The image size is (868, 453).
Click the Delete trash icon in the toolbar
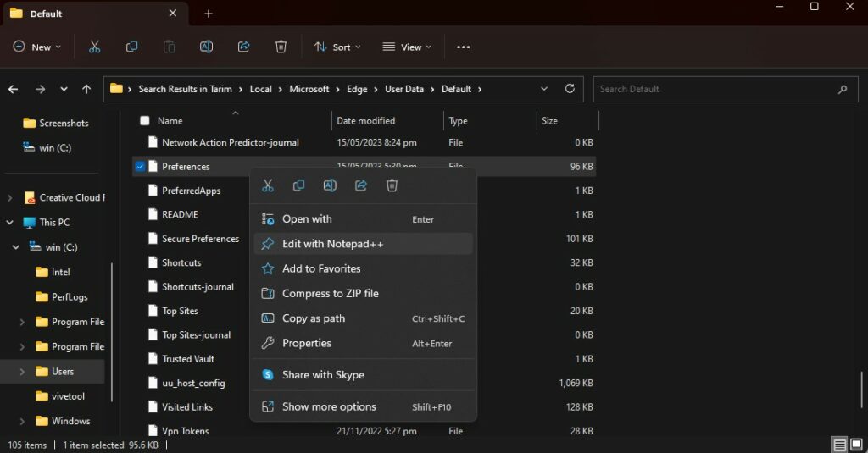pyautogui.click(x=281, y=47)
